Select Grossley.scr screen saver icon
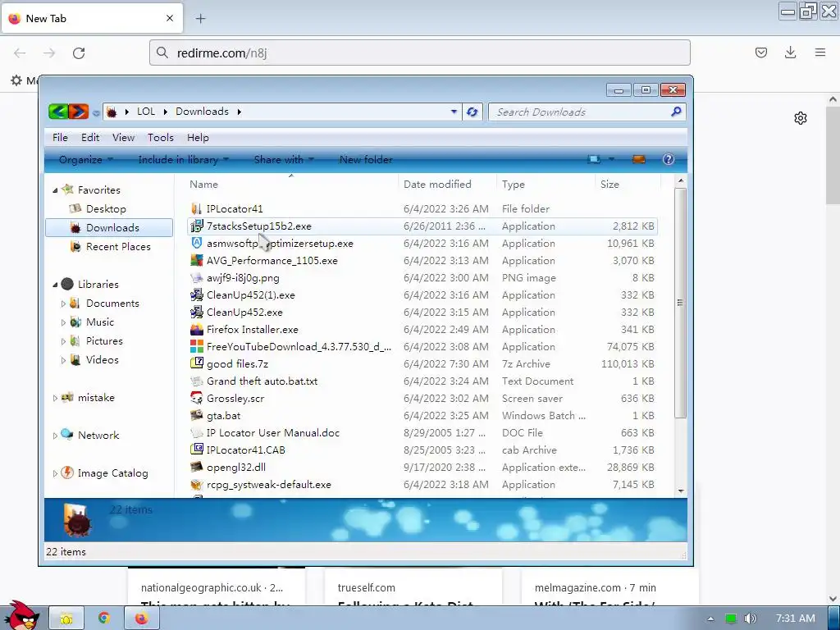This screenshot has height=630, width=840. 197,398
